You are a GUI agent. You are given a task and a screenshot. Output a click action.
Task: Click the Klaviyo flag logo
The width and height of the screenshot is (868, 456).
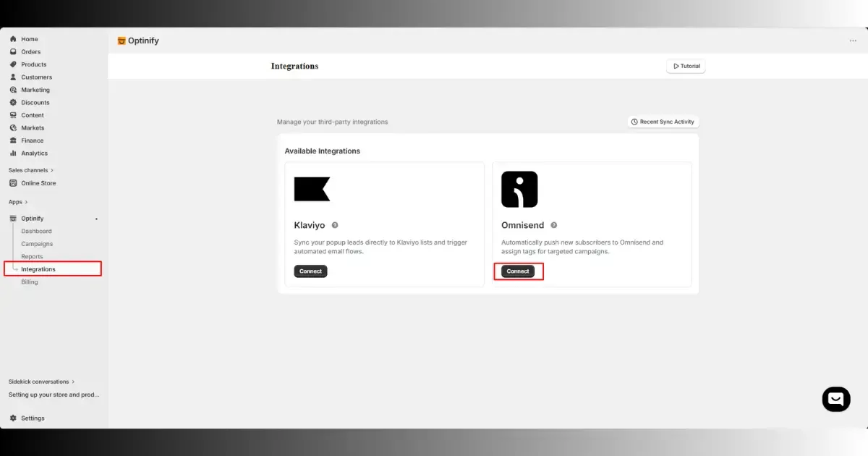click(312, 189)
